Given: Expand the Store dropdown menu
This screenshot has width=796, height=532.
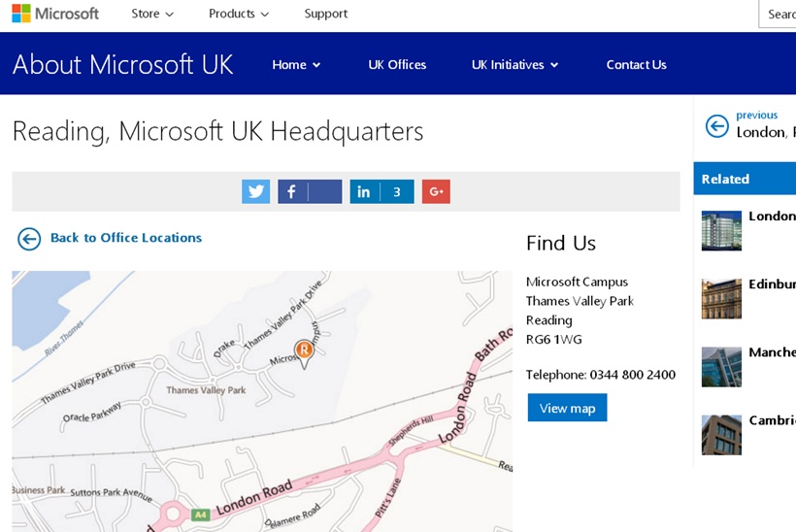Looking at the screenshot, I should (152, 14).
